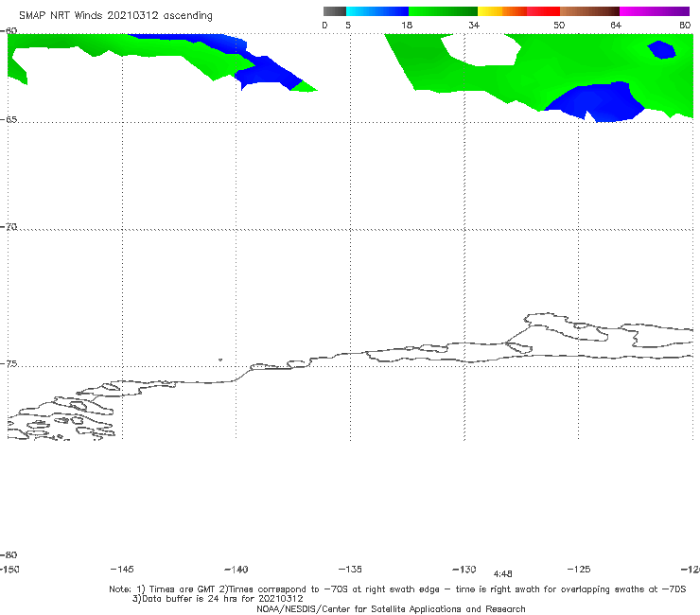
Task: Click the gray segment of the color bar
Action: pos(334,11)
